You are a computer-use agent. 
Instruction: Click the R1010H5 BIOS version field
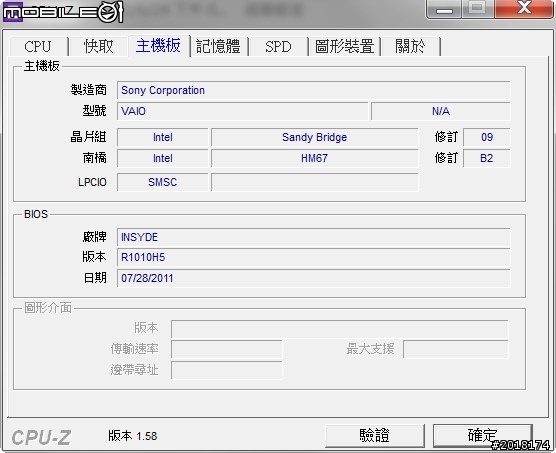(313, 257)
